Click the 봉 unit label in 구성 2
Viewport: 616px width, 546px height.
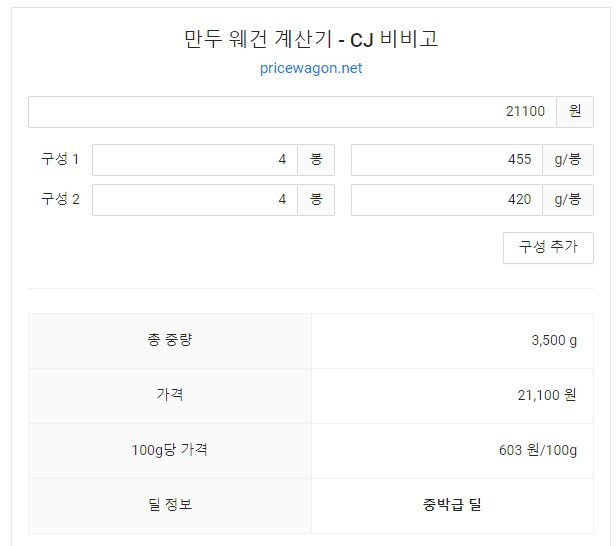(316, 200)
